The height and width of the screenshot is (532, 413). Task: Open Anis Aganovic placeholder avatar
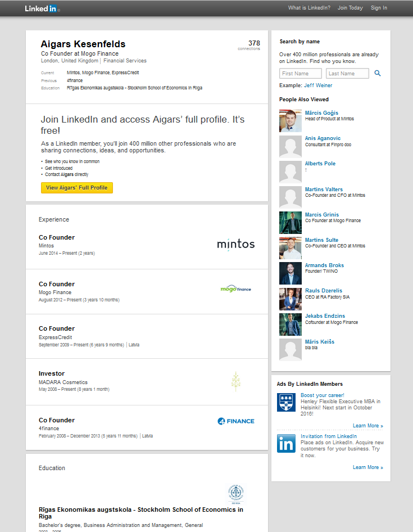point(291,147)
